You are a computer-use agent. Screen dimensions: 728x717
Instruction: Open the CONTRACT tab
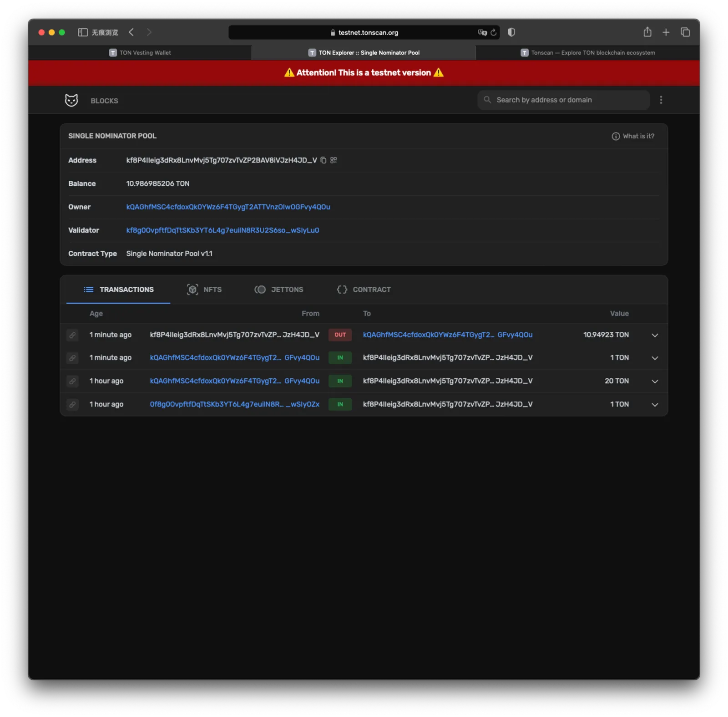(x=364, y=290)
